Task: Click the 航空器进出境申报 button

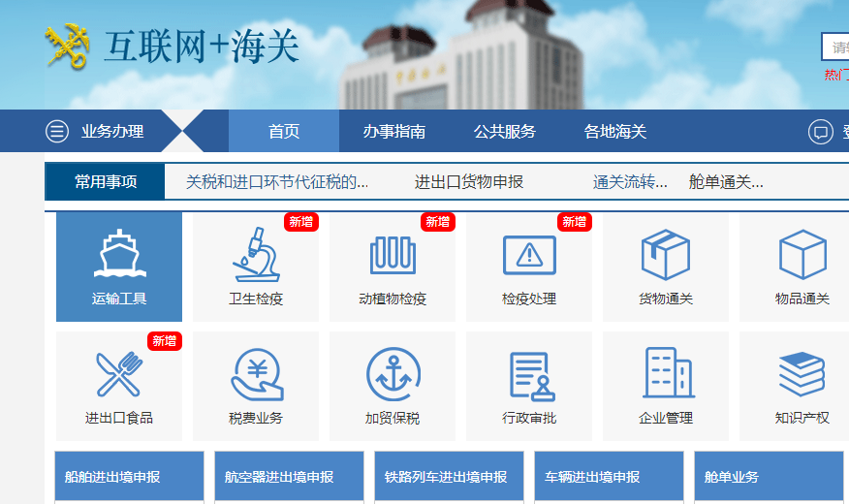Action: 289,477
